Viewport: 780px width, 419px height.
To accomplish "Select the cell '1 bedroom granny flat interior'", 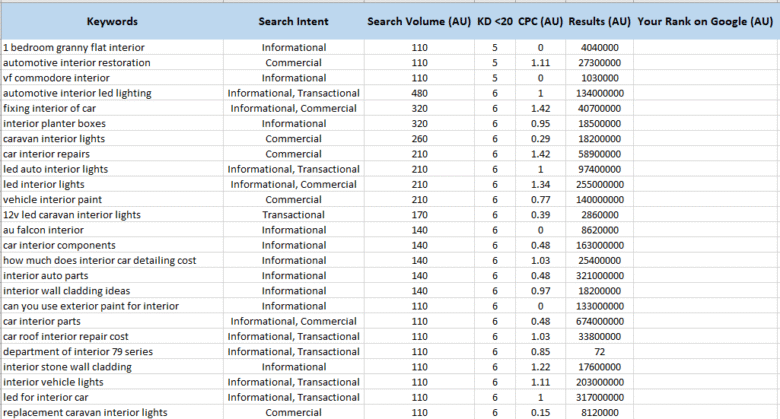I will coord(112,48).
